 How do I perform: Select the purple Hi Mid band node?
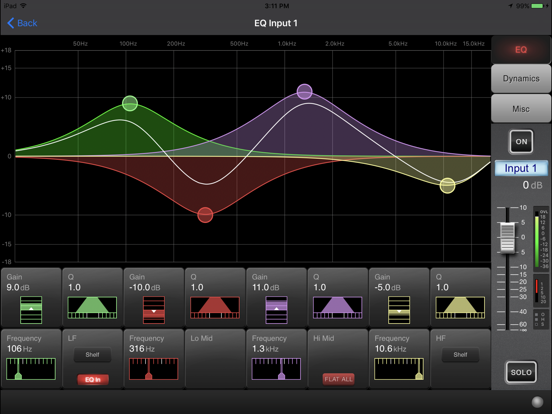pyautogui.click(x=305, y=92)
